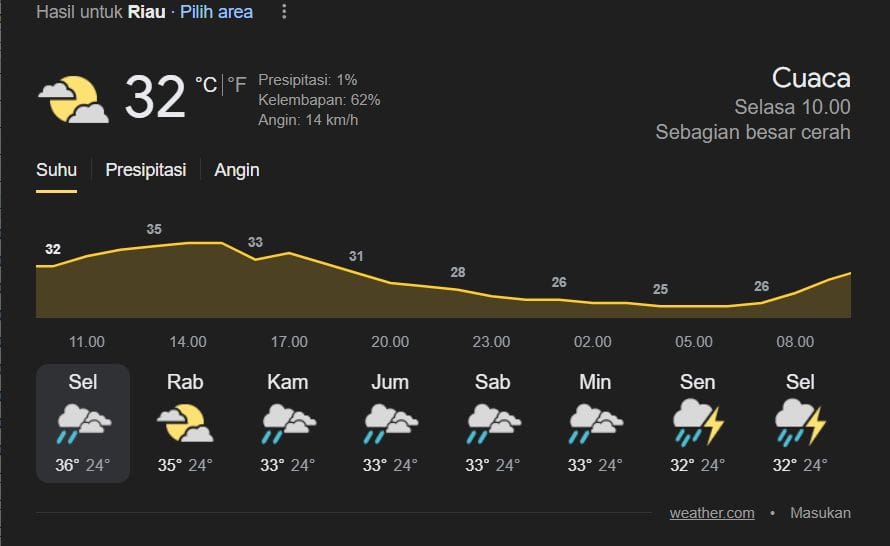Switch to Fahrenheit unit
This screenshot has width=890, height=546.
coord(236,85)
